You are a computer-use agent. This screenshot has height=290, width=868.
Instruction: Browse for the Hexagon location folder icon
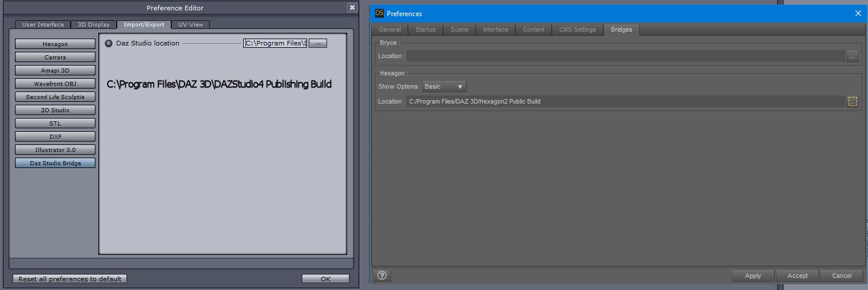(x=852, y=101)
